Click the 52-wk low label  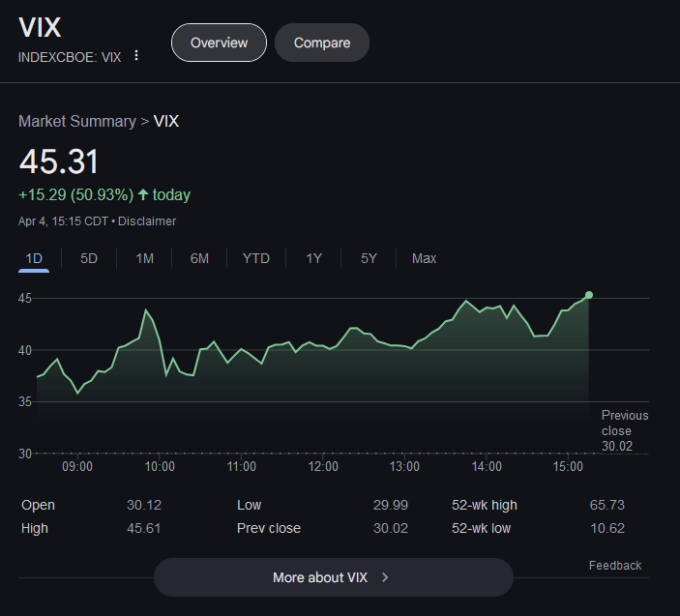[482, 528]
